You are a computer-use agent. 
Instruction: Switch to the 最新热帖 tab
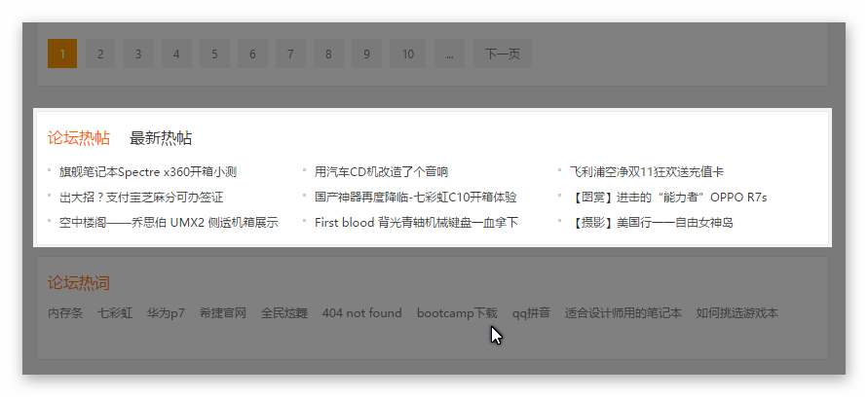point(161,138)
